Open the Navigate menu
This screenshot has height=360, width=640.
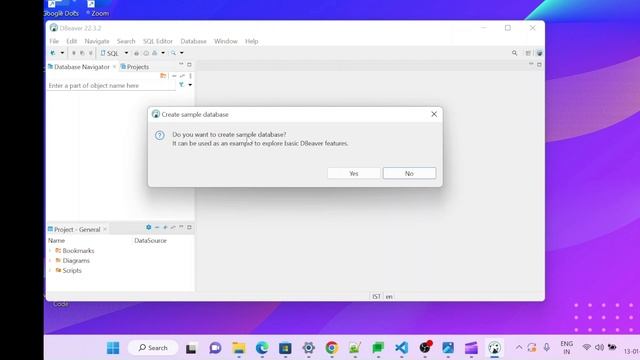[97, 41]
